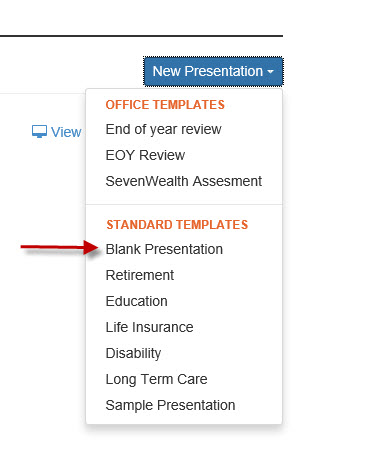The image size is (385, 472).
Task: Pick the SevenWealth Assesment template
Action: click(184, 181)
